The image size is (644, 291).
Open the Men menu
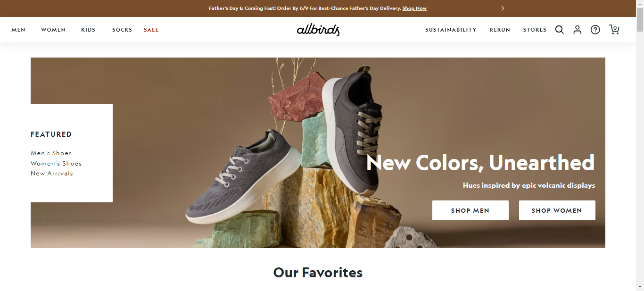18,30
